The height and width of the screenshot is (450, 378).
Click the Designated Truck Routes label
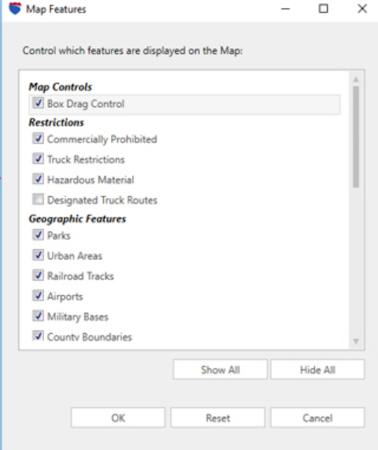click(x=102, y=200)
